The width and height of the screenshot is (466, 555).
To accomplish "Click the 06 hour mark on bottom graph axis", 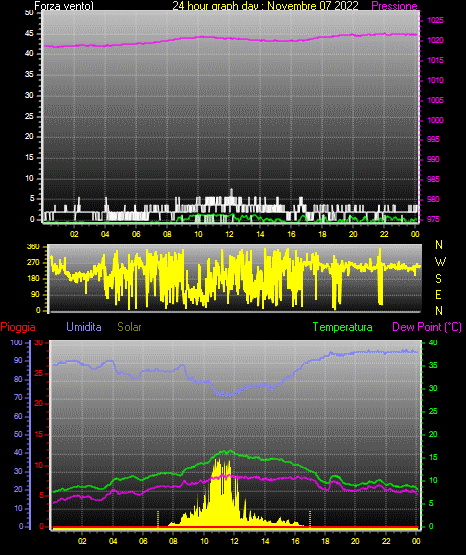I will [143, 541].
